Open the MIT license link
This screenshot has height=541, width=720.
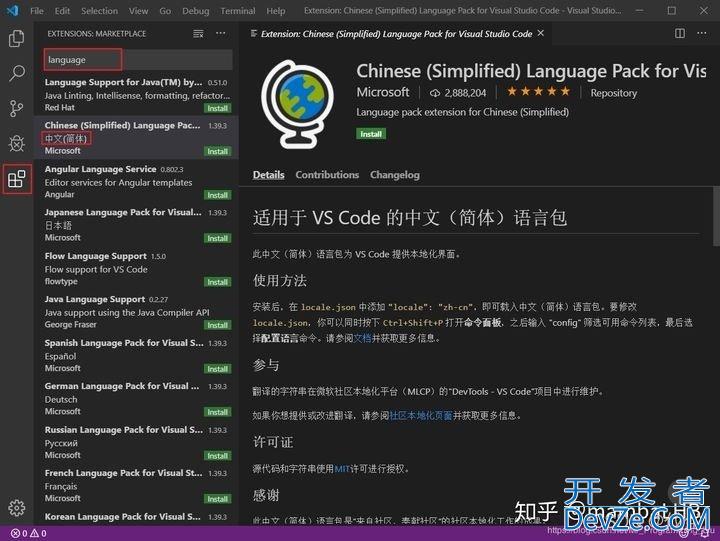coord(342,469)
